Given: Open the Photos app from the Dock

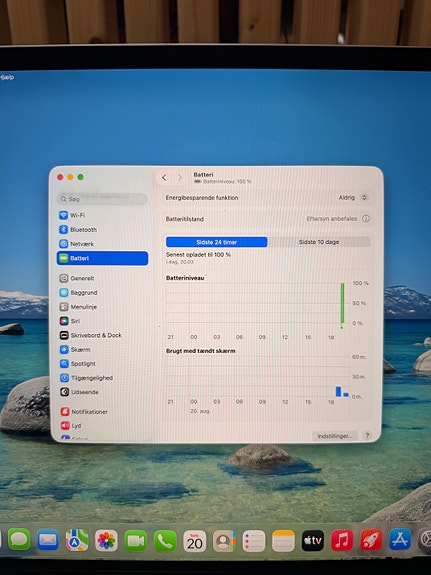Looking at the screenshot, I should point(106,541).
